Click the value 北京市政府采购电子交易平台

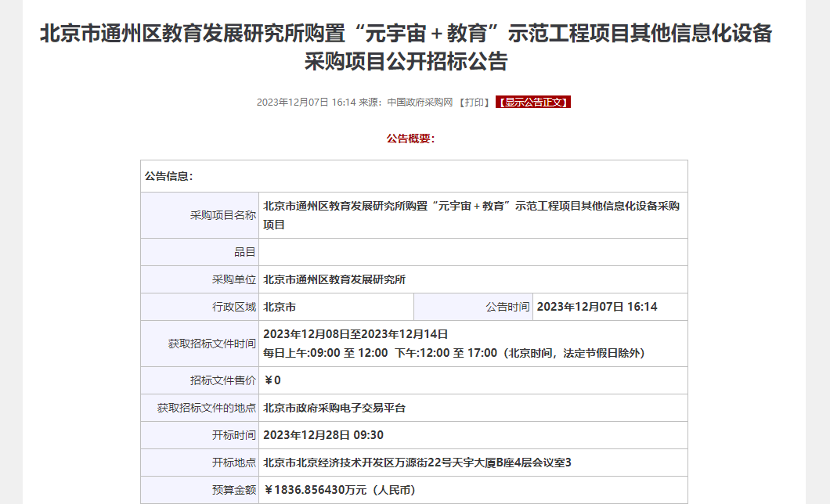tap(334, 409)
